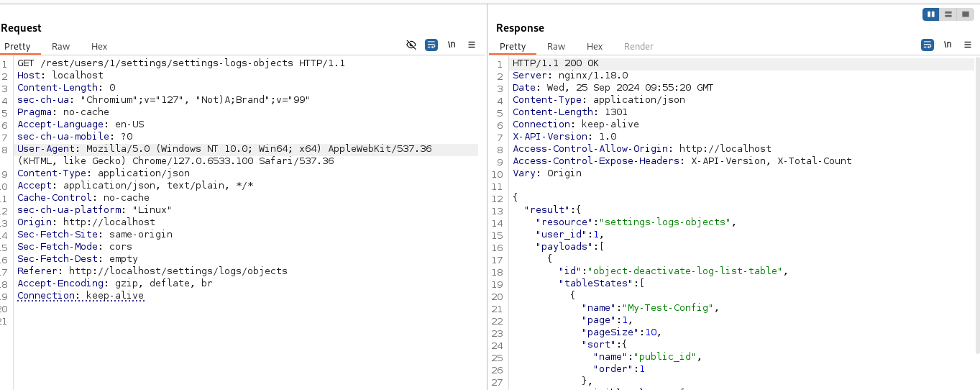Switch to the Raw tab in Response panel
The image size is (980, 390).
coord(556,46)
